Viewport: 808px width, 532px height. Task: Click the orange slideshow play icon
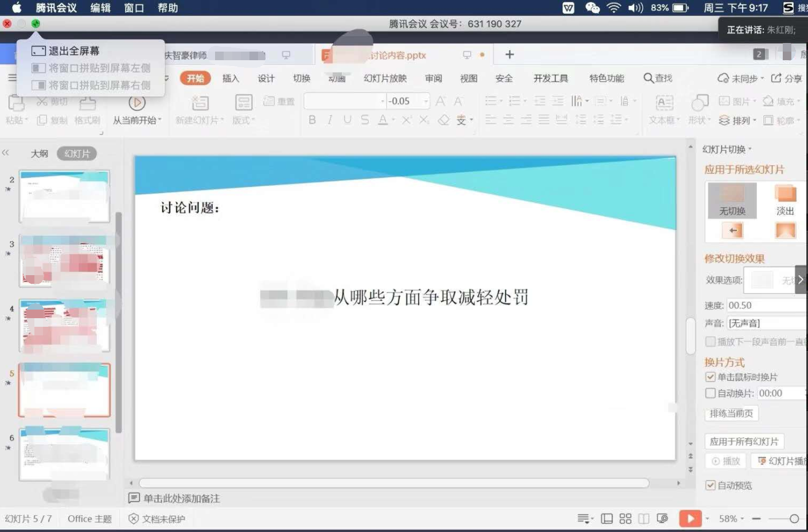coord(690,518)
